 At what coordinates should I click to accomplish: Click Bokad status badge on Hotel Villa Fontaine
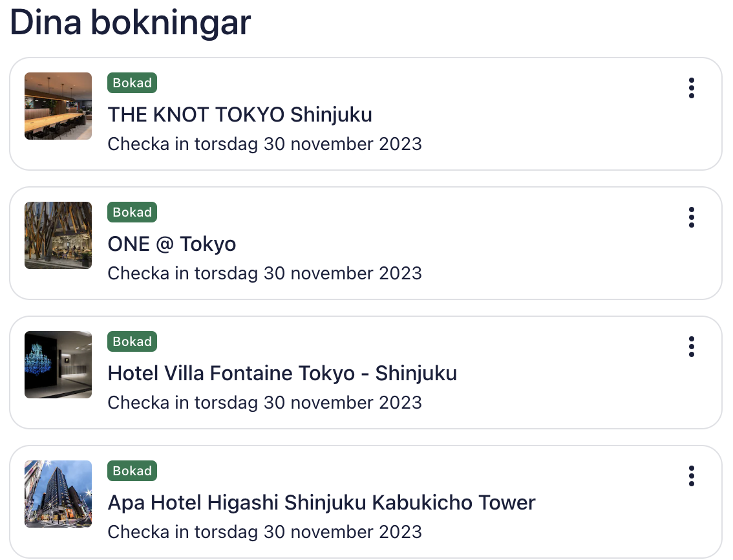[132, 341]
